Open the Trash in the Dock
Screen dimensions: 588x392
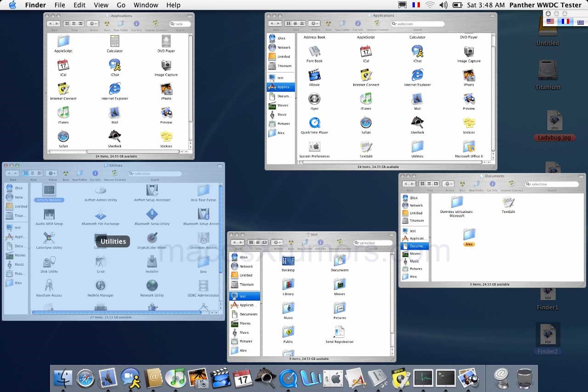tap(524, 379)
